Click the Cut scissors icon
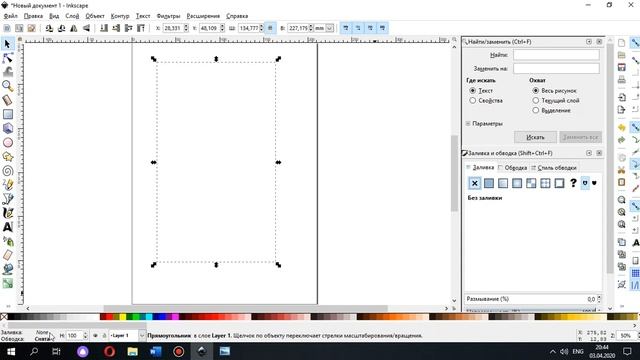 622,170
